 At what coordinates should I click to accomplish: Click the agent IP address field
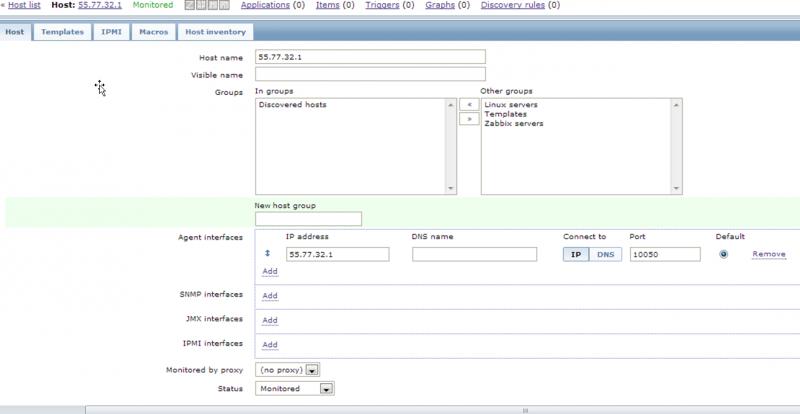337,254
